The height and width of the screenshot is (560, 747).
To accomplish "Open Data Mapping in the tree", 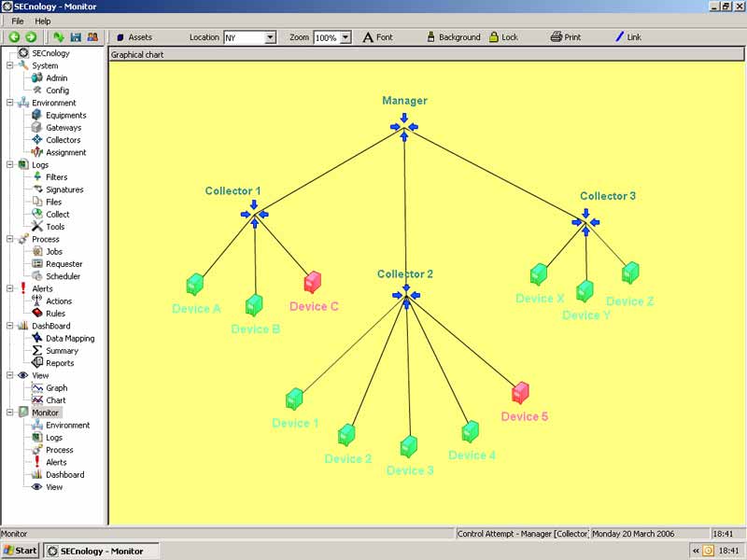I will (x=63, y=338).
